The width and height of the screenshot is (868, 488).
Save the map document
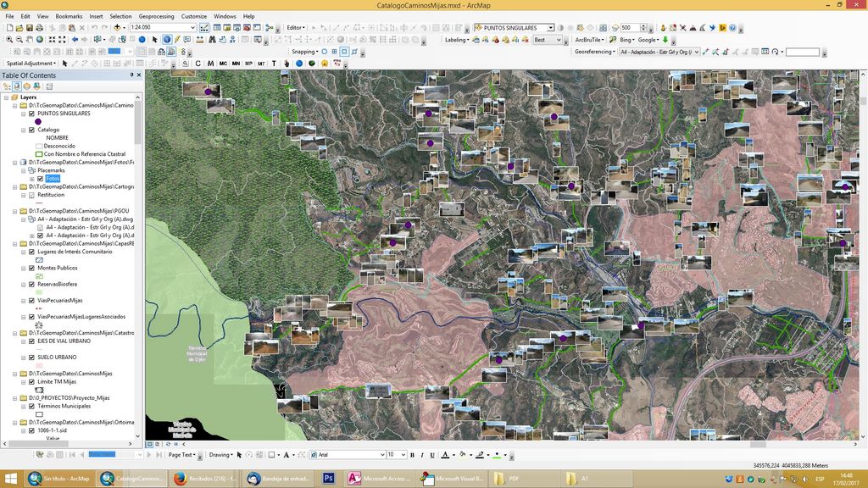pos(29,28)
